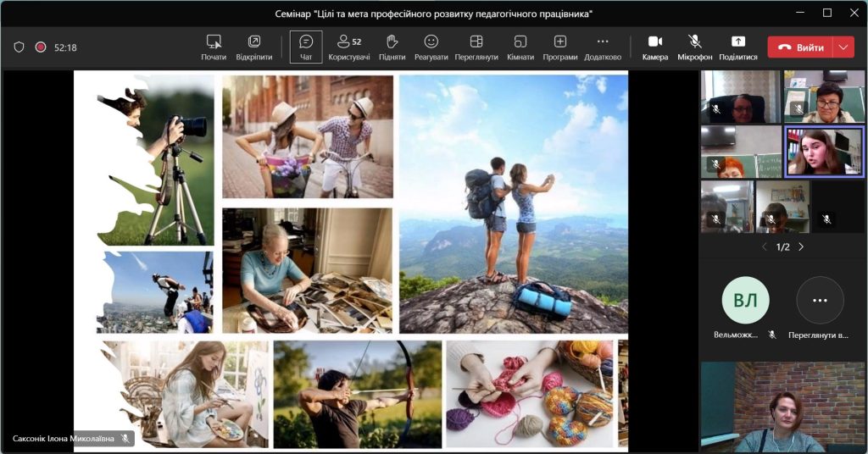Go to next page of participant videos

click(x=801, y=246)
